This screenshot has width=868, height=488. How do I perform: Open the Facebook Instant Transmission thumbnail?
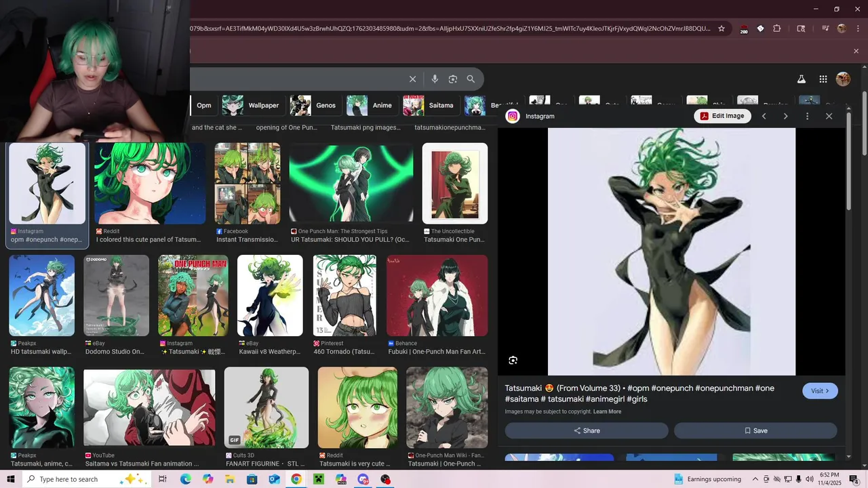pos(248,183)
